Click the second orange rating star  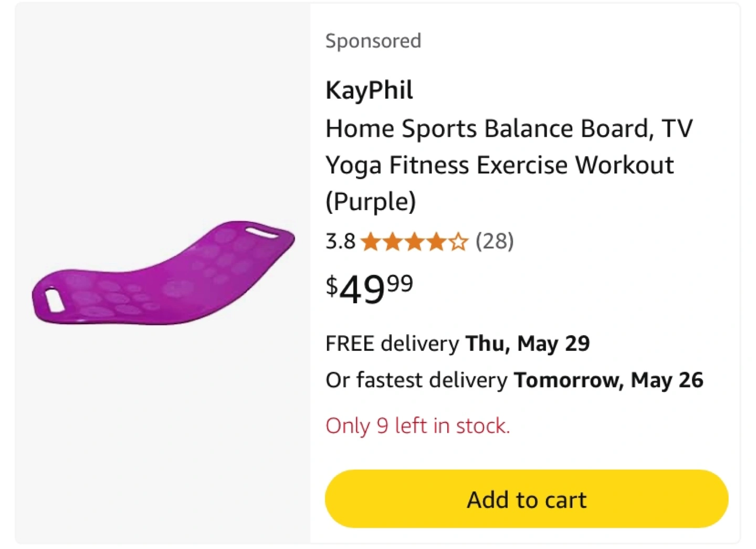(x=393, y=242)
